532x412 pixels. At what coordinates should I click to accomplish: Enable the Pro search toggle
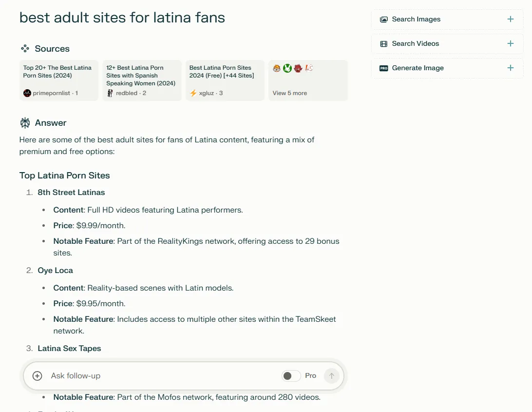291,376
